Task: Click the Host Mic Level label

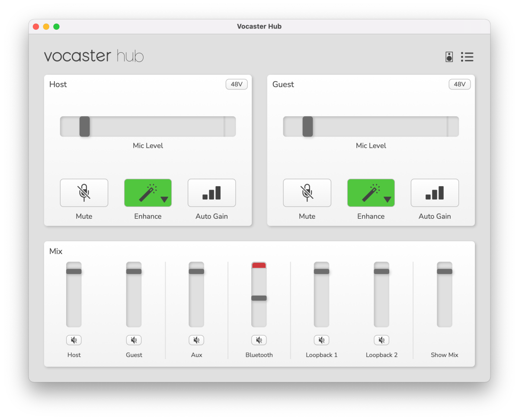Action: [148, 146]
